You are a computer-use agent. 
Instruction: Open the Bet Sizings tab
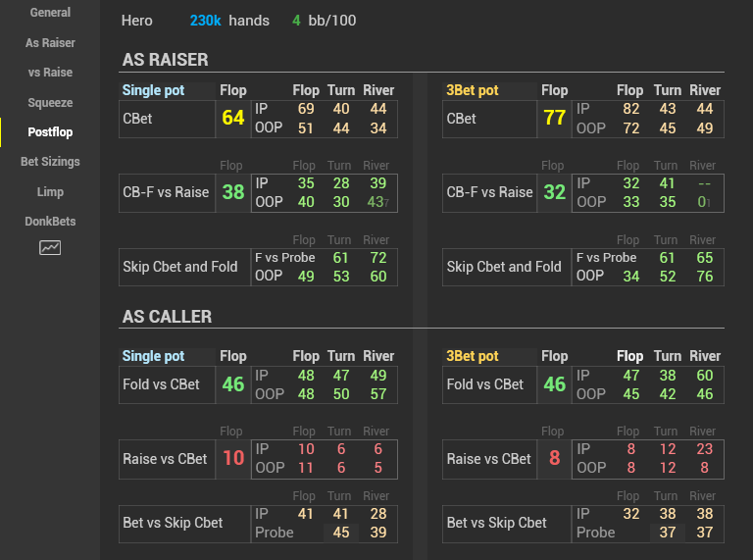click(x=50, y=162)
